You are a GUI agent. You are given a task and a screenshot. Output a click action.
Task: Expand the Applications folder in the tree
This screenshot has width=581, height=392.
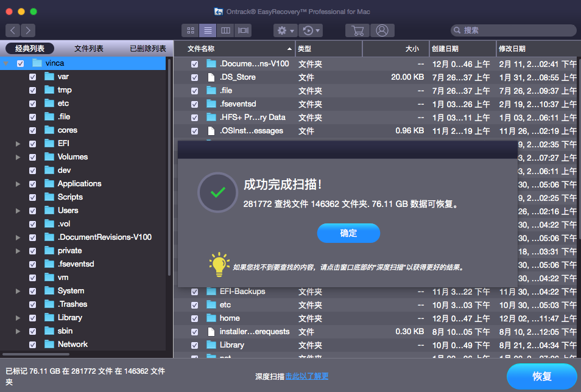[x=17, y=183]
